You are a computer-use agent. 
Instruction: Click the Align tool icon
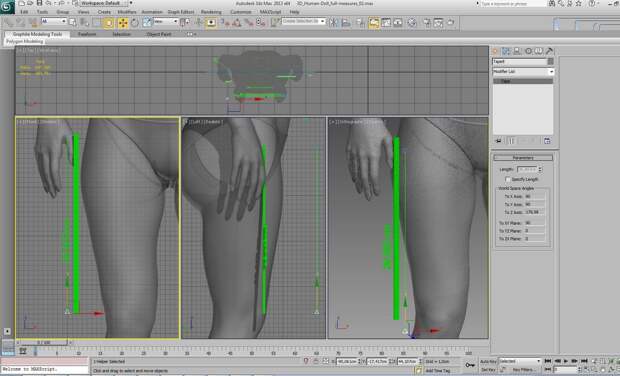[346, 23]
